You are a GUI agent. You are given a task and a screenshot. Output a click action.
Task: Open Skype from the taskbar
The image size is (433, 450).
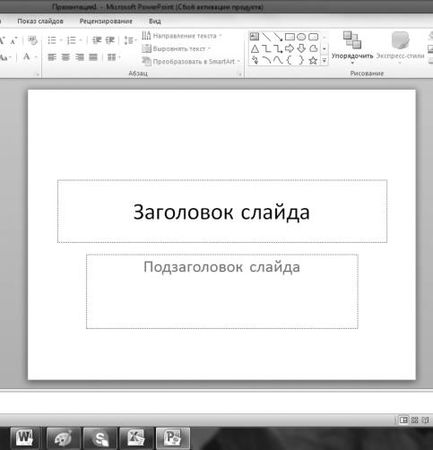pyautogui.click(x=100, y=438)
